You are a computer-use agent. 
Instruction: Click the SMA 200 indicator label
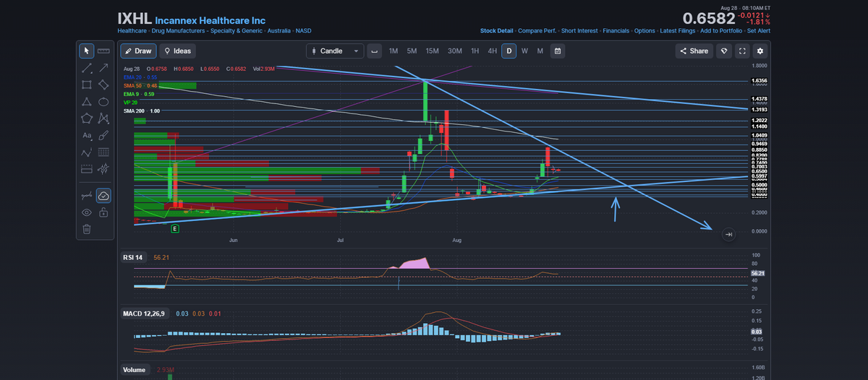[x=142, y=111]
